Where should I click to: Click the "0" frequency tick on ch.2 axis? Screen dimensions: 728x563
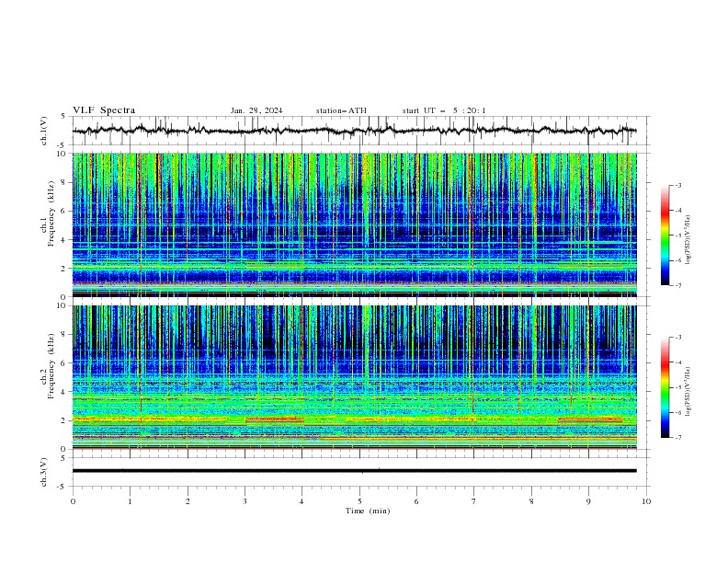pos(65,449)
